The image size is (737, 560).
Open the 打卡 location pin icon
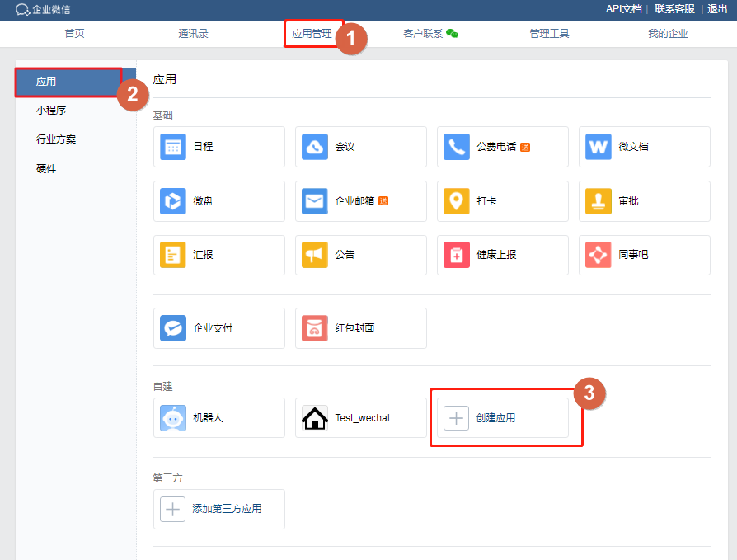(x=457, y=201)
